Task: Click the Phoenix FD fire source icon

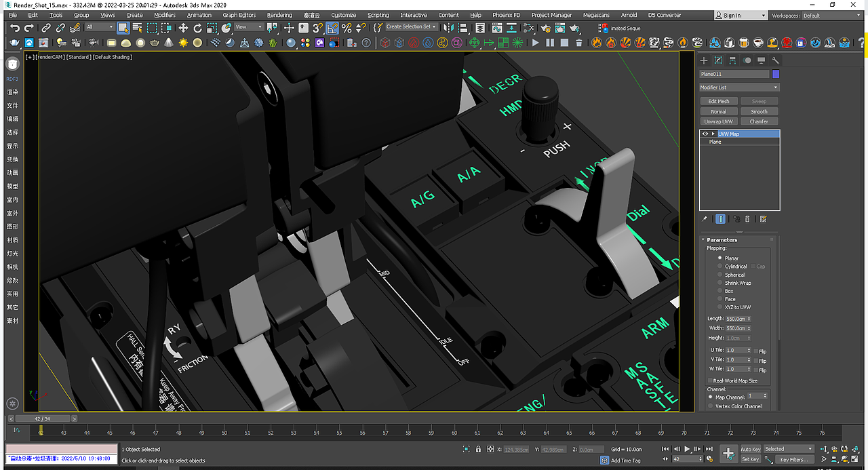Action: point(597,43)
